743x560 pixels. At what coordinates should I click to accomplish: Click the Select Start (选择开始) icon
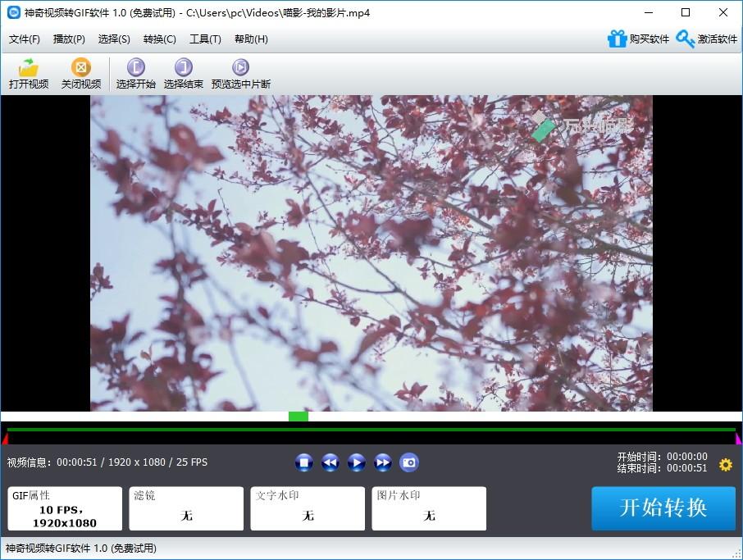pos(135,68)
